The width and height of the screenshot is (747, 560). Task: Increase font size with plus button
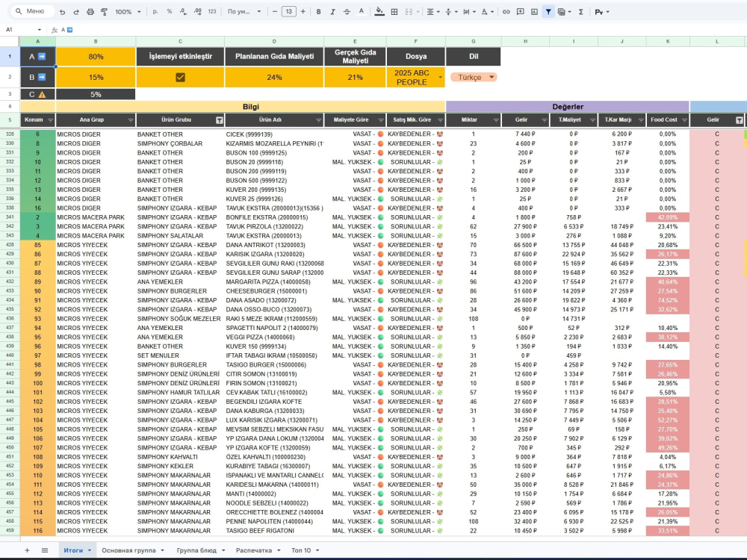303,12
